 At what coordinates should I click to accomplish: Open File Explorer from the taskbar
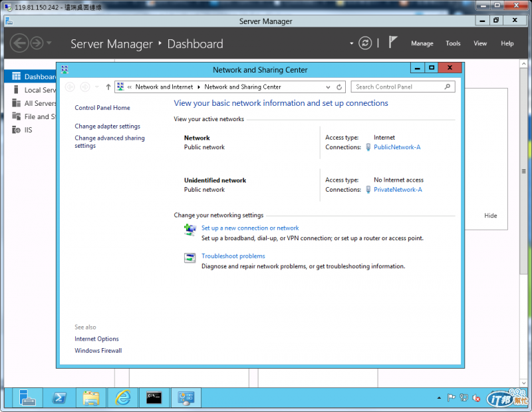coord(91,397)
